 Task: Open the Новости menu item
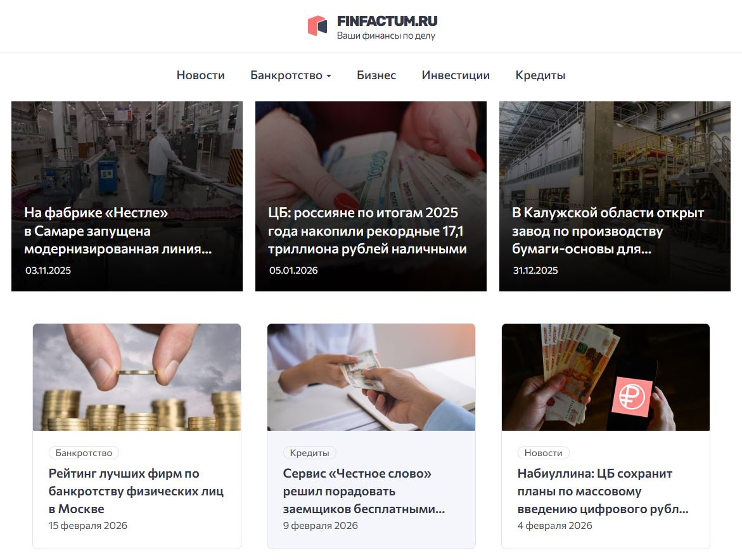pyautogui.click(x=201, y=75)
